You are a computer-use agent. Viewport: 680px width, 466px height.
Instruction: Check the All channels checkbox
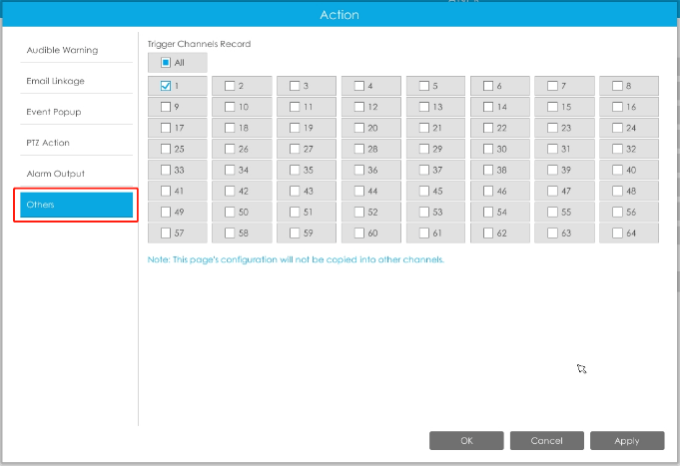166,62
